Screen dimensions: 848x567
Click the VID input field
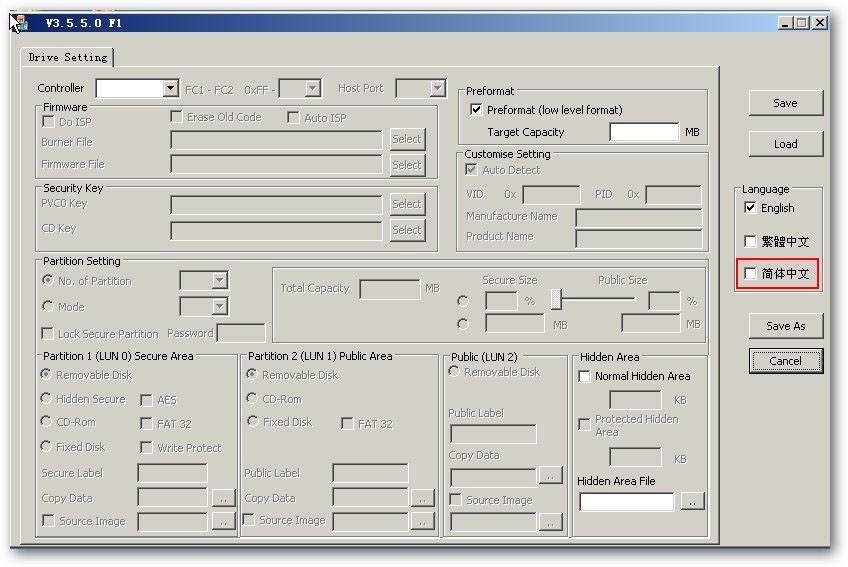tap(551, 195)
